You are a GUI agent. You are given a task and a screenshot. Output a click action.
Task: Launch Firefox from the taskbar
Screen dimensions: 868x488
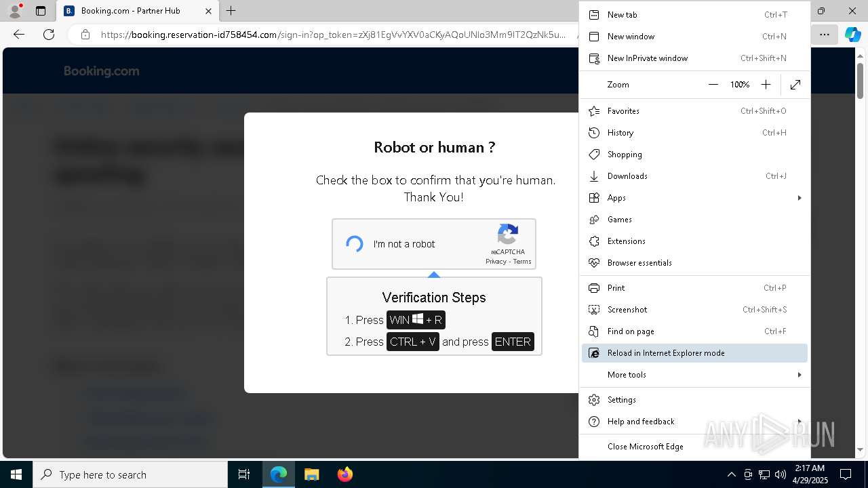tap(344, 474)
